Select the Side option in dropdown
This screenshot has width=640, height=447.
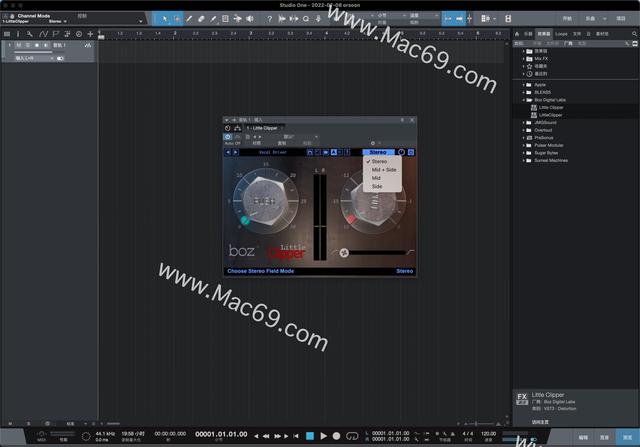[x=377, y=186]
